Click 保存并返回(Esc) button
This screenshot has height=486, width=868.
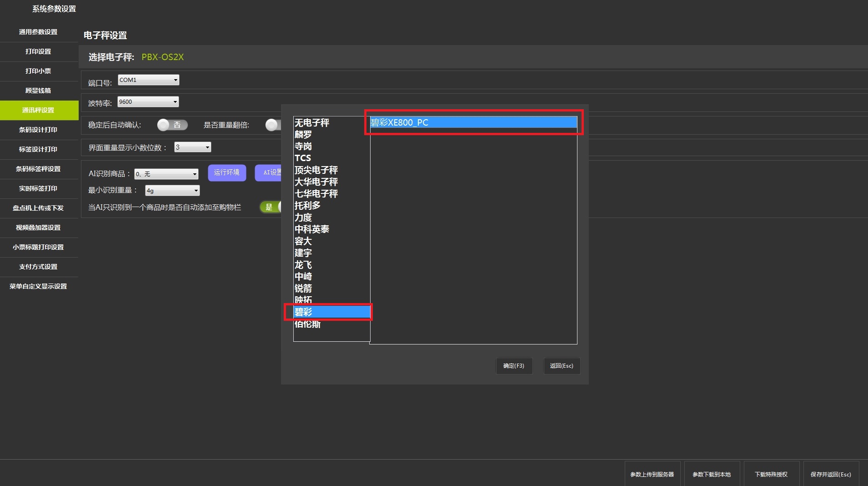[x=831, y=474]
